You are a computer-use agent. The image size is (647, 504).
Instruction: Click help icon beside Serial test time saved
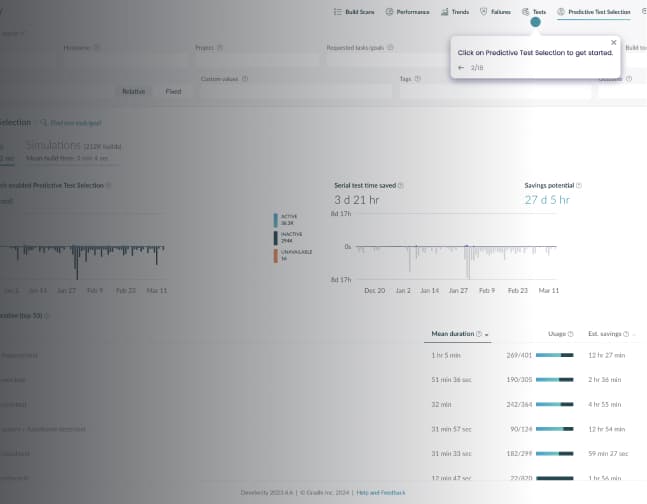411,186
